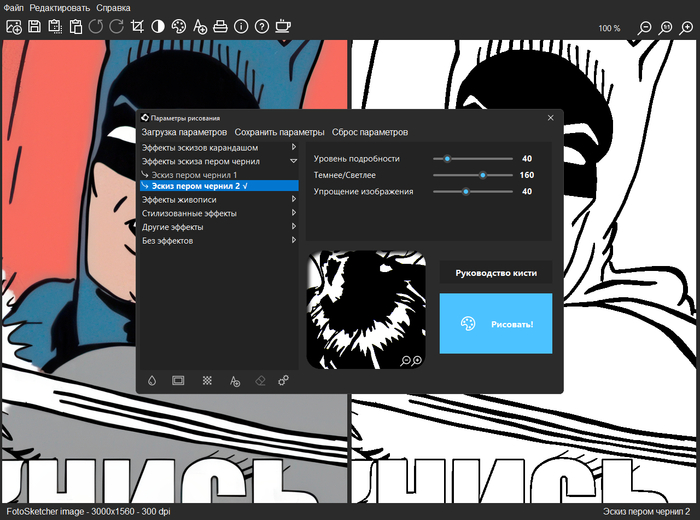700x520 pixels.
Task: Click the save floppy disk icon
Action: tap(34, 26)
